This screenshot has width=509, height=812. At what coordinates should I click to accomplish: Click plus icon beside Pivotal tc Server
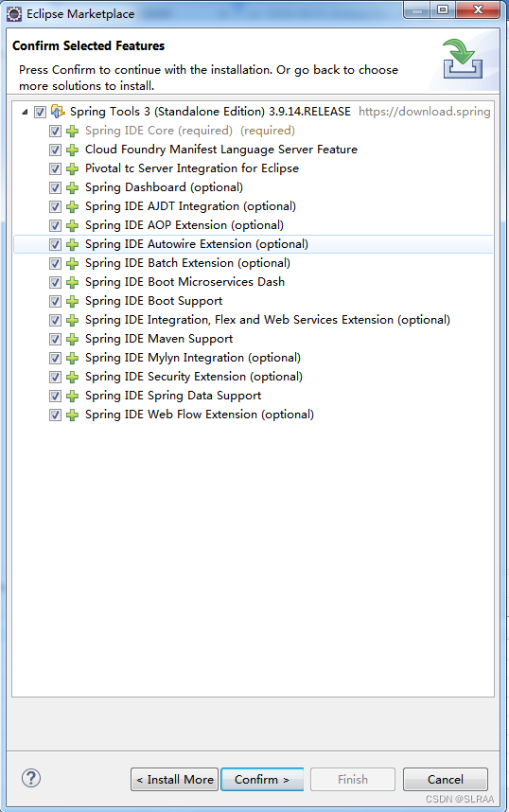pos(73,168)
